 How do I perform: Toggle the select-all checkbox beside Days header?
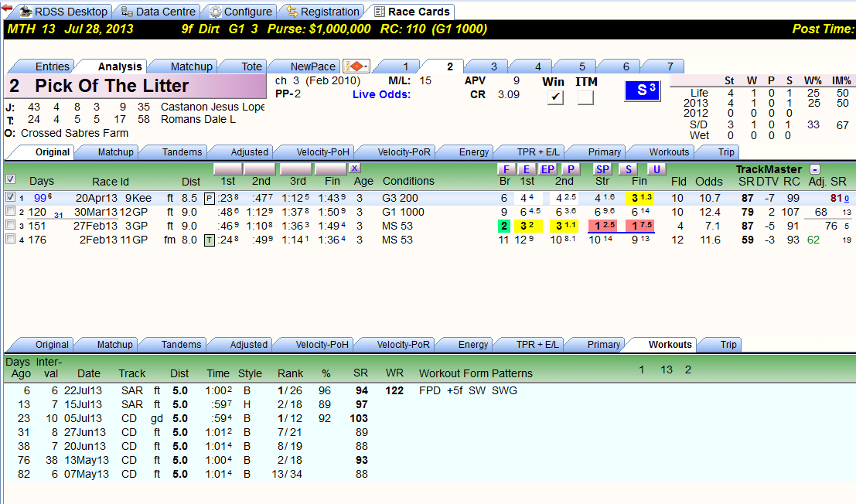click(10, 179)
